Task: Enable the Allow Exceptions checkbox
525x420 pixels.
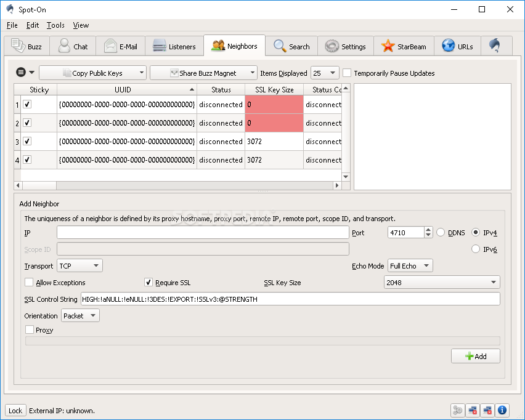Action: pos(29,283)
